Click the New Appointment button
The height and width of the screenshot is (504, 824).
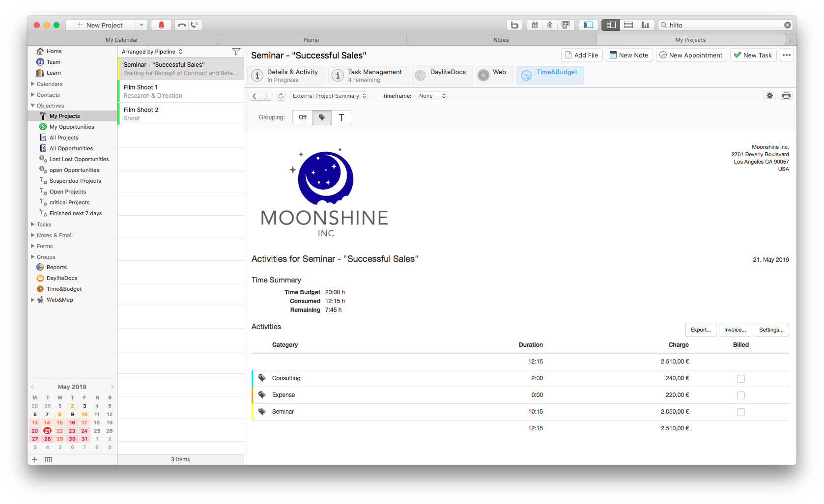tap(691, 55)
